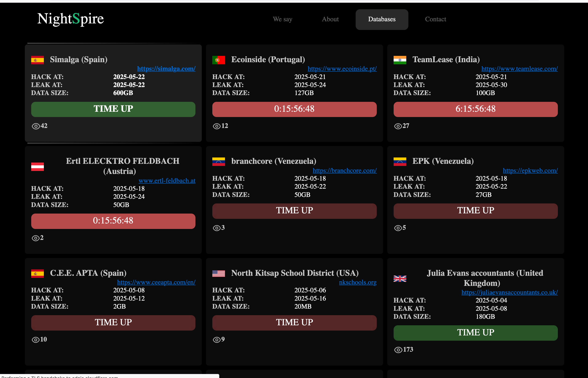Click TeamLease countdown timer 6:15:56:48
Image resolution: width=588 pixels, height=378 pixels.
click(475, 109)
